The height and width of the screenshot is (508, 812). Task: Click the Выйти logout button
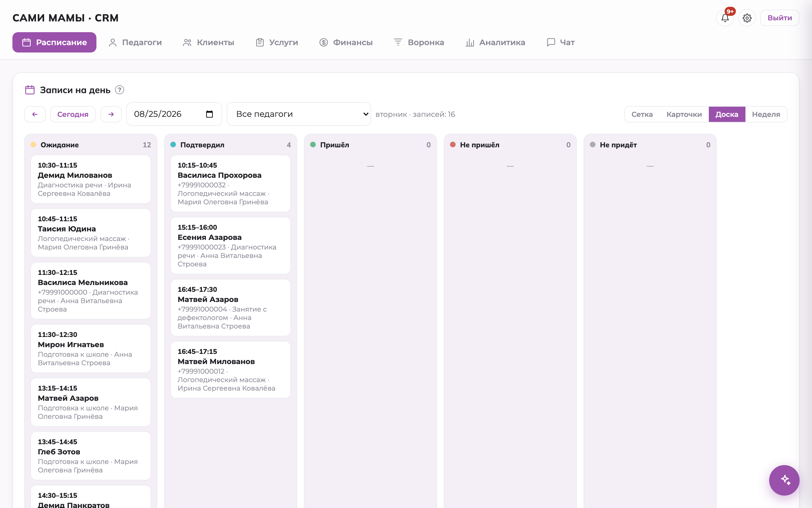780,18
